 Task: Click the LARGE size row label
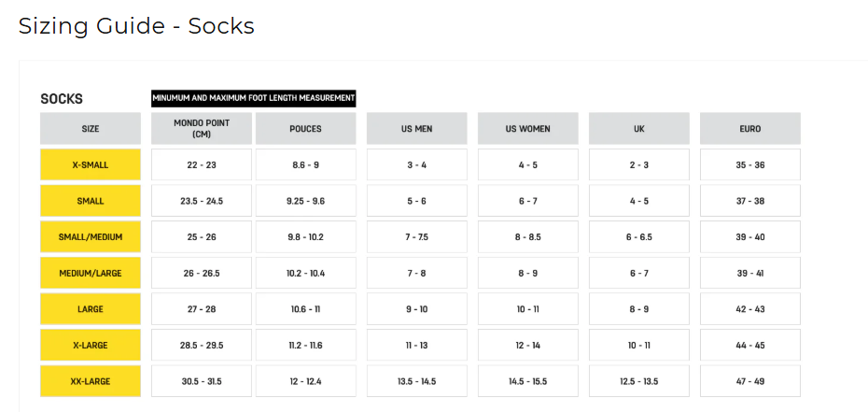[x=91, y=308]
